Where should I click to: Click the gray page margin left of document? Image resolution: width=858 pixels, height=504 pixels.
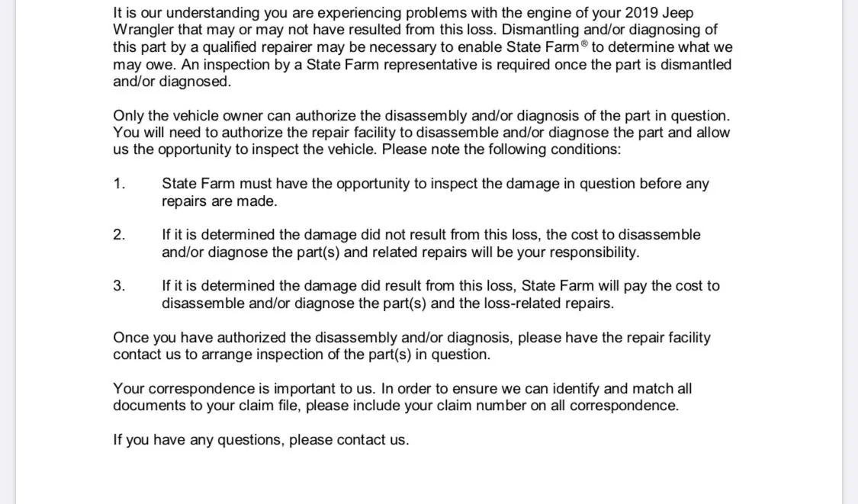click(8, 252)
